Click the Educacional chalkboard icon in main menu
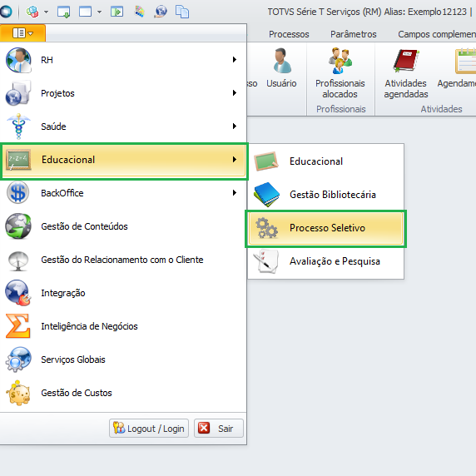This screenshot has height=476, width=476. coord(18,160)
